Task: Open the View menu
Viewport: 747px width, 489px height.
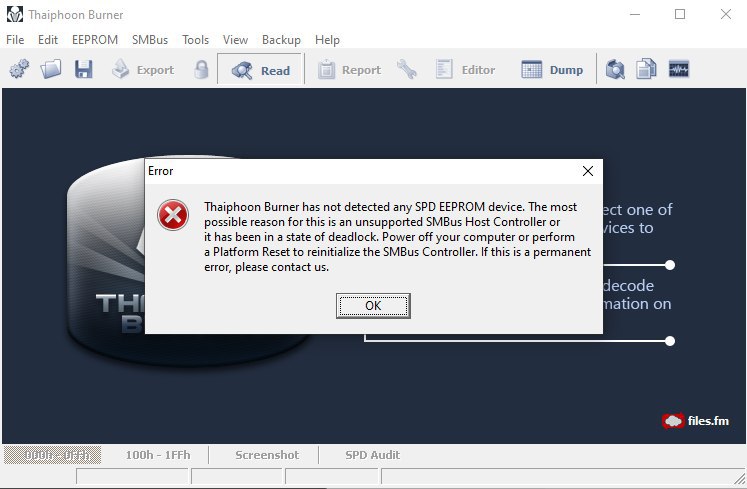Action: (x=235, y=40)
